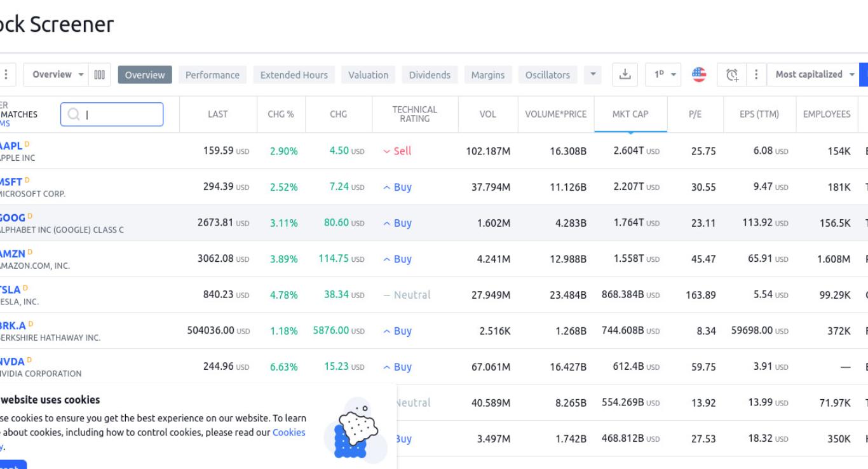
Task: Click AMZN volume value 4.241M
Action: (494, 259)
